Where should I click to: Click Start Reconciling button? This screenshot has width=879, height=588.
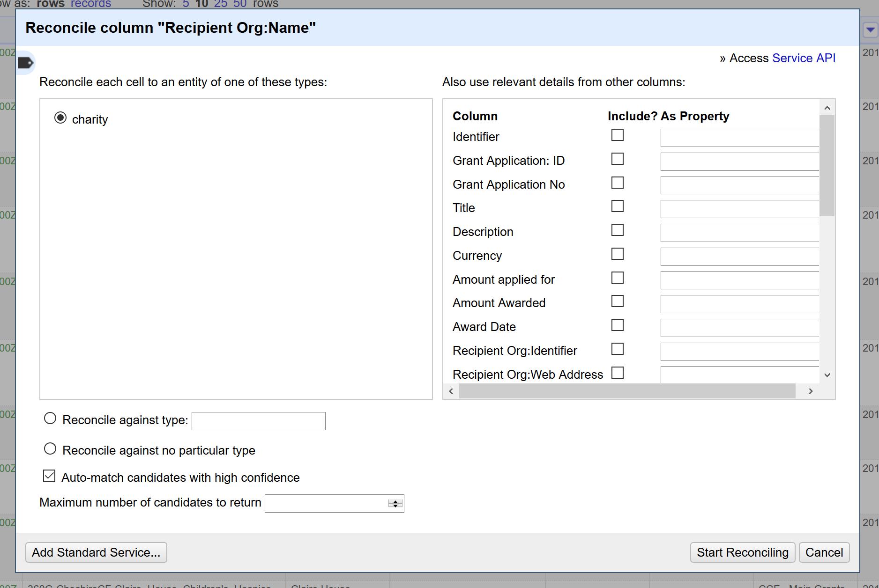743,552
